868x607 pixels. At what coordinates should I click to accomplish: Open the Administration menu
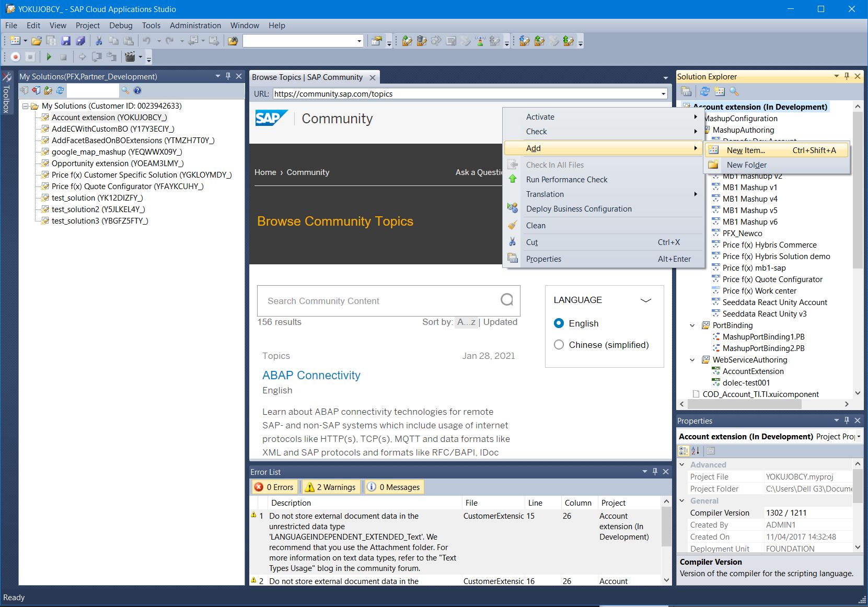click(195, 26)
